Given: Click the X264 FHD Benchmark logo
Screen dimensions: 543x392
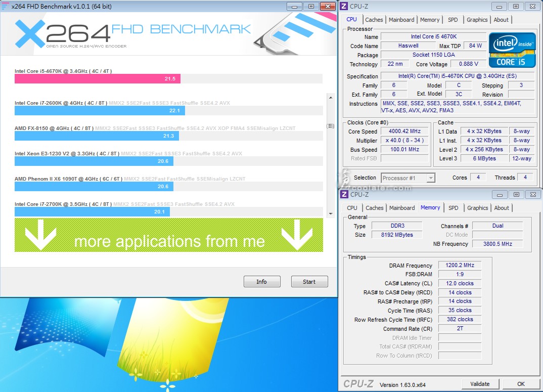Looking at the screenshot, I should 132,34.
